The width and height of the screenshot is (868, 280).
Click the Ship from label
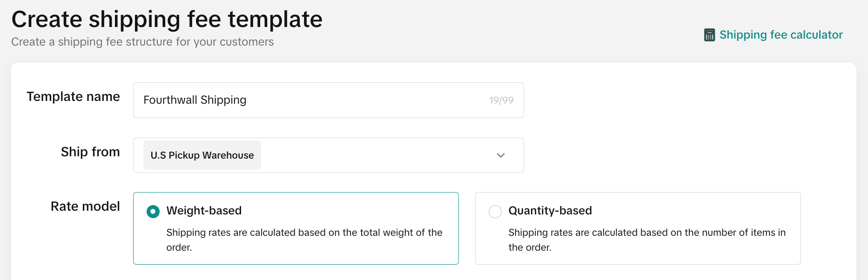(90, 152)
